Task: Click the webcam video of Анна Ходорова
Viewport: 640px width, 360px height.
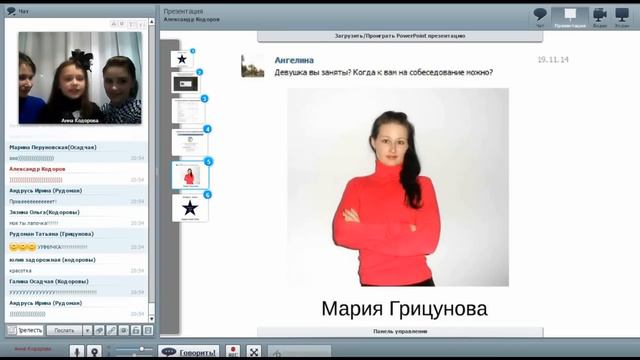Action: pyautogui.click(x=80, y=78)
